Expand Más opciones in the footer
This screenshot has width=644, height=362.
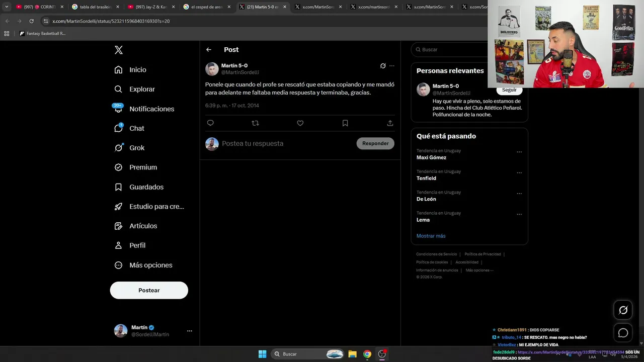(x=479, y=270)
